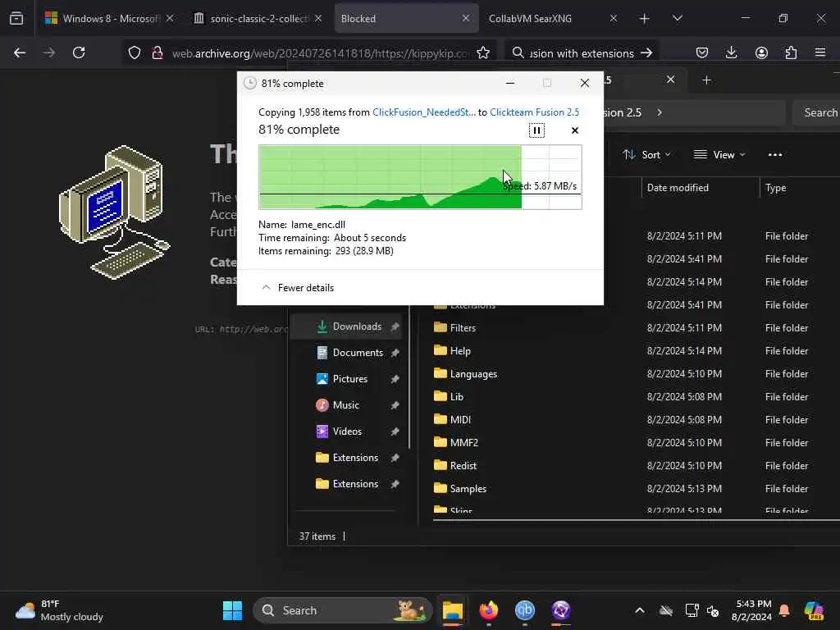Click the File Explorer Search box
This screenshot has width=840, height=630.
(816, 112)
